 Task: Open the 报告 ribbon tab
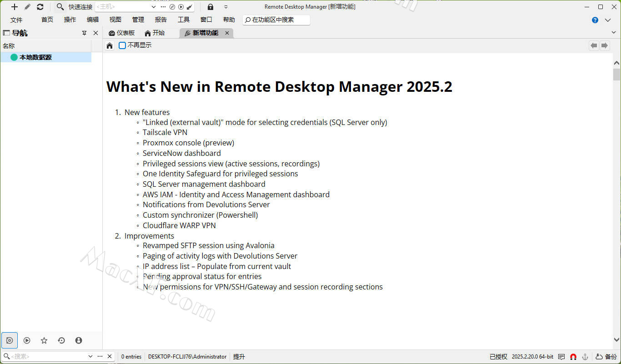(x=161, y=20)
